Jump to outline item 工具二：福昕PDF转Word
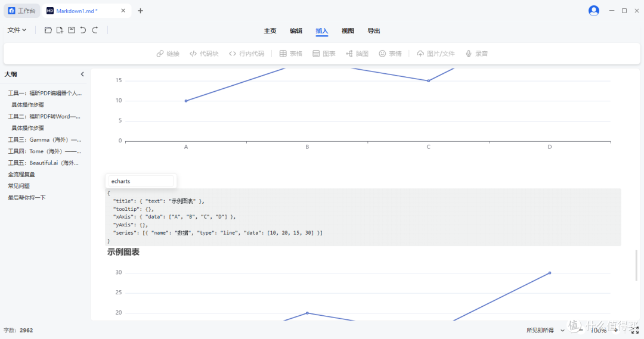Screen dimensions: 644x339 tap(44, 117)
